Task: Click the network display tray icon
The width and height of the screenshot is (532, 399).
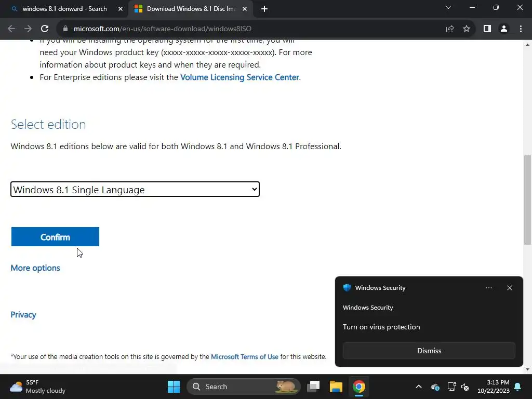Action: tap(451, 387)
